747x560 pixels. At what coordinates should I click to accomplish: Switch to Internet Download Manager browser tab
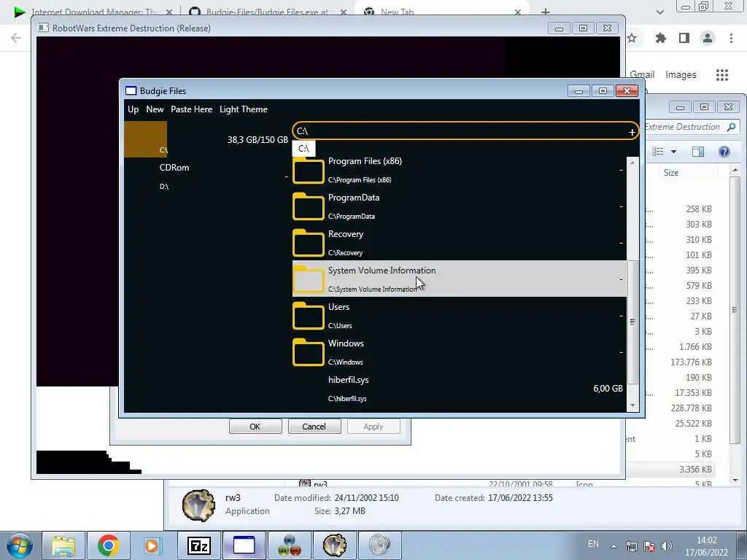pyautogui.click(x=94, y=12)
